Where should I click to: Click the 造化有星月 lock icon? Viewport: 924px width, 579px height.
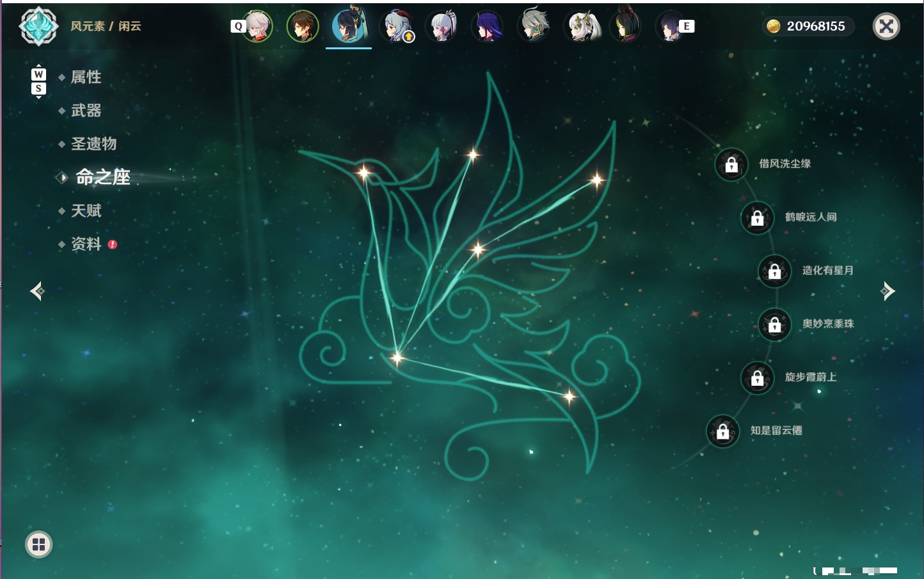(x=774, y=271)
